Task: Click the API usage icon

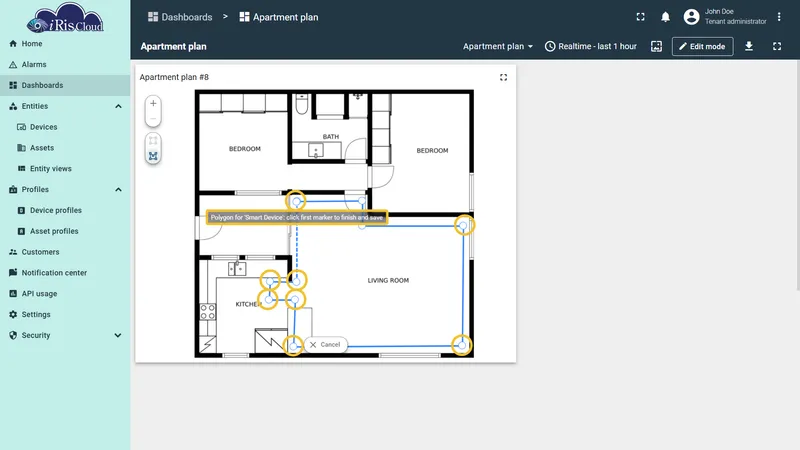Action: click(x=13, y=293)
